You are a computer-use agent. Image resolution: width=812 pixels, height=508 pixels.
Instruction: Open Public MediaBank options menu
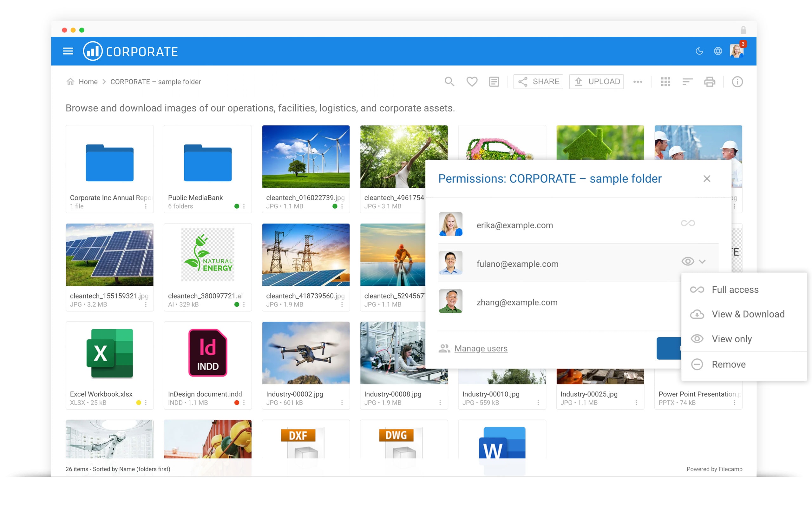point(244,206)
